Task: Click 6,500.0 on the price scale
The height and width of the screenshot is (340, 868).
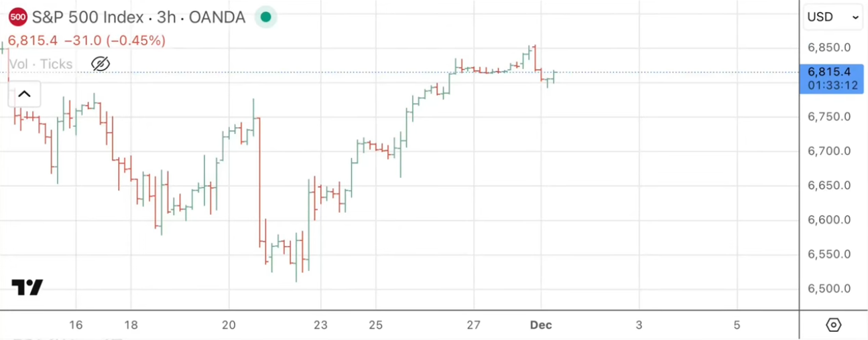Action: point(829,288)
